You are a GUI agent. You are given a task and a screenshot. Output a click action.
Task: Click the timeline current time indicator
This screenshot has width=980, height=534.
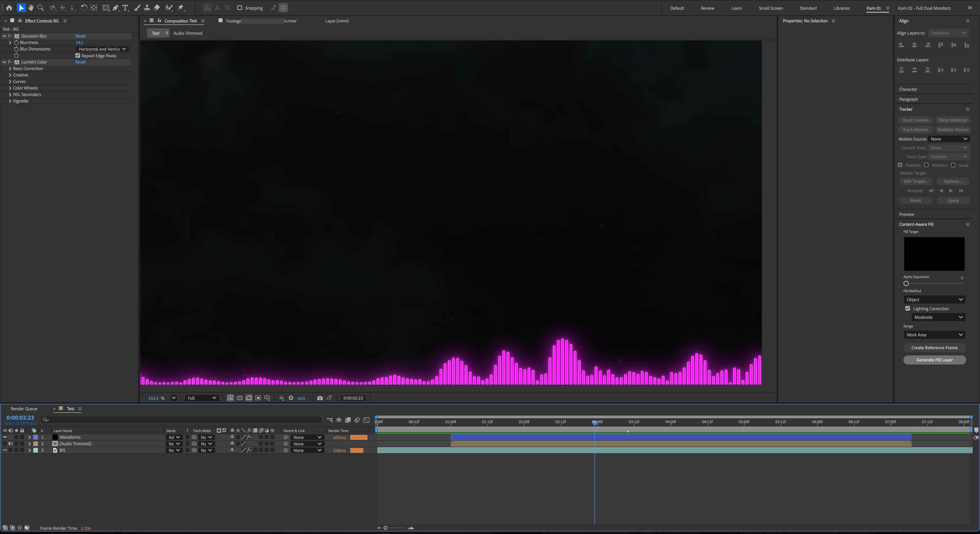point(595,422)
